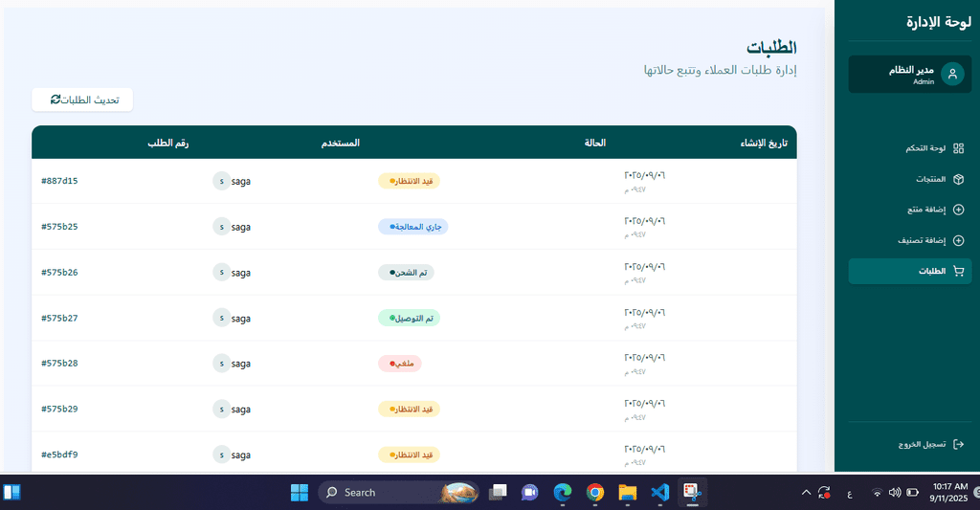Click order number #575b29
This screenshot has width=980, height=510.
point(59,409)
